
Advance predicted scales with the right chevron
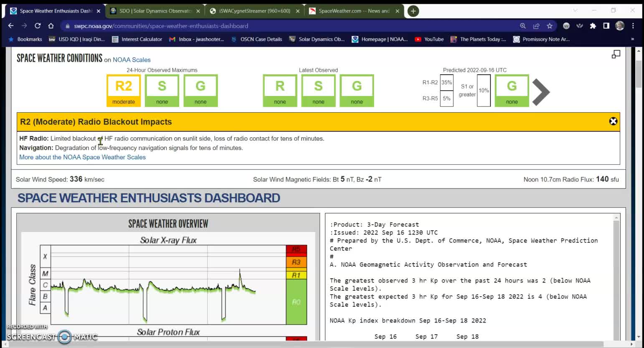(541, 92)
